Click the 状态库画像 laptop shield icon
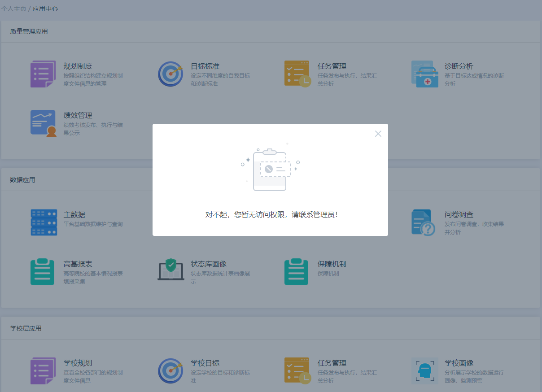 click(x=170, y=270)
